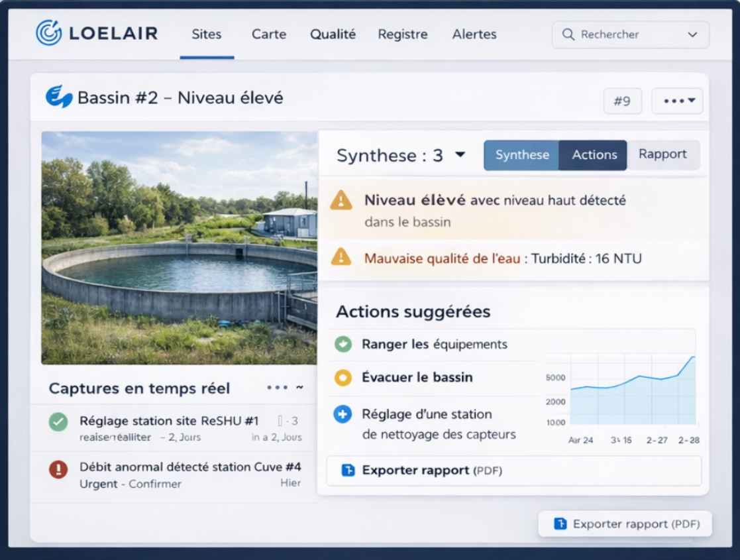740x560 pixels.
Task: Click warning icon beside Mauvaise qualité de l'eau
Action: [x=342, y=258]
